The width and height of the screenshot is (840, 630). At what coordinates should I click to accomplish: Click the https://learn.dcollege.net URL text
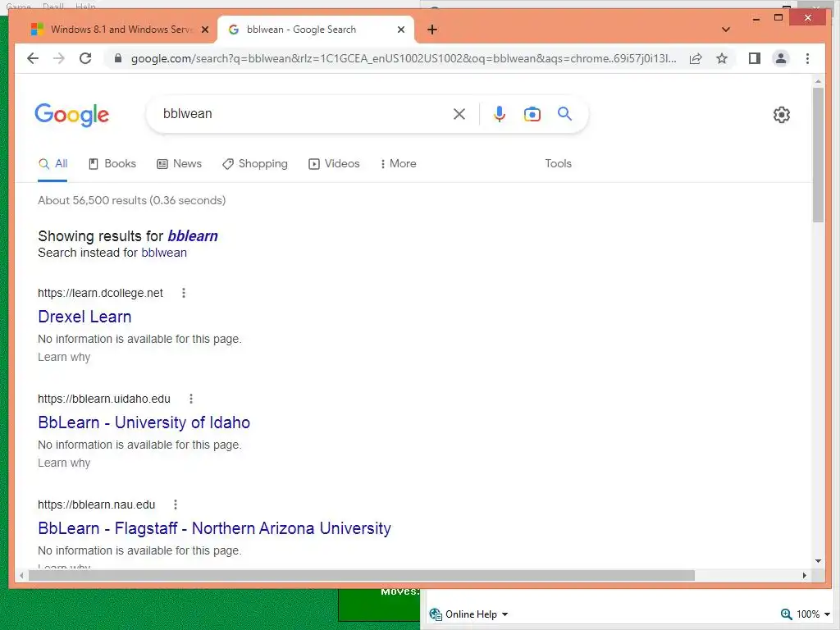(100, 293)
